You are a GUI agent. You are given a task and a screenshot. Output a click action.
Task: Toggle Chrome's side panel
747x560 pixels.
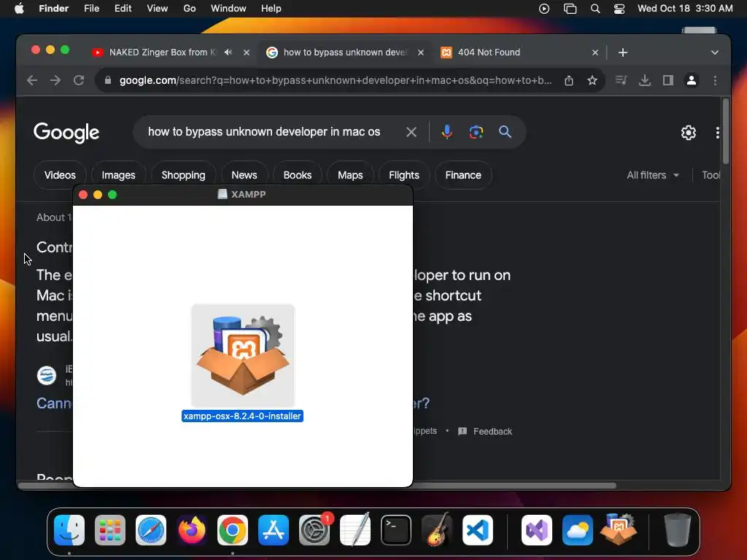pos(668,80)
